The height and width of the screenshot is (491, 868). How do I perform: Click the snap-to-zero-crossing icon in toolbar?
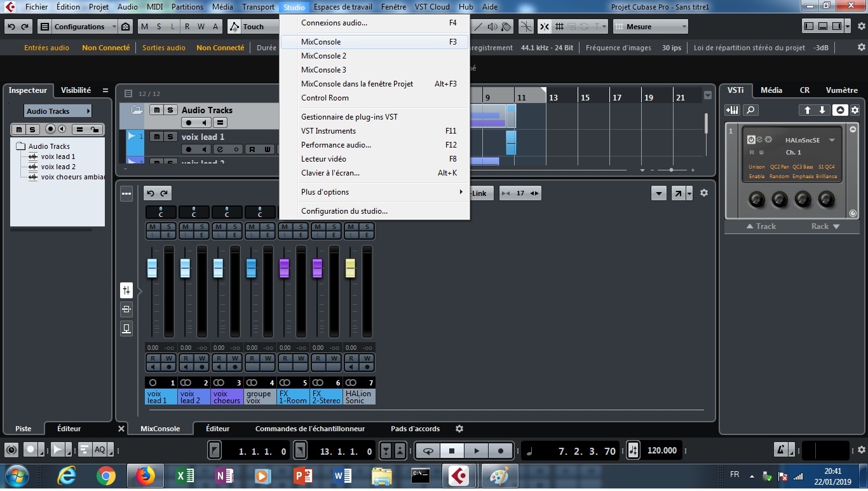[526, 27]
